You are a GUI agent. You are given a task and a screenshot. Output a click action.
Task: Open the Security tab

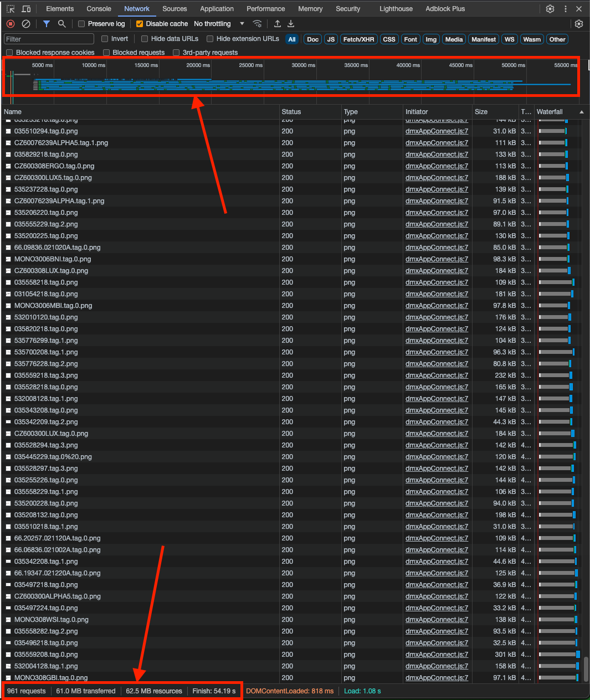pyautogui.click(x=348, y=9)
